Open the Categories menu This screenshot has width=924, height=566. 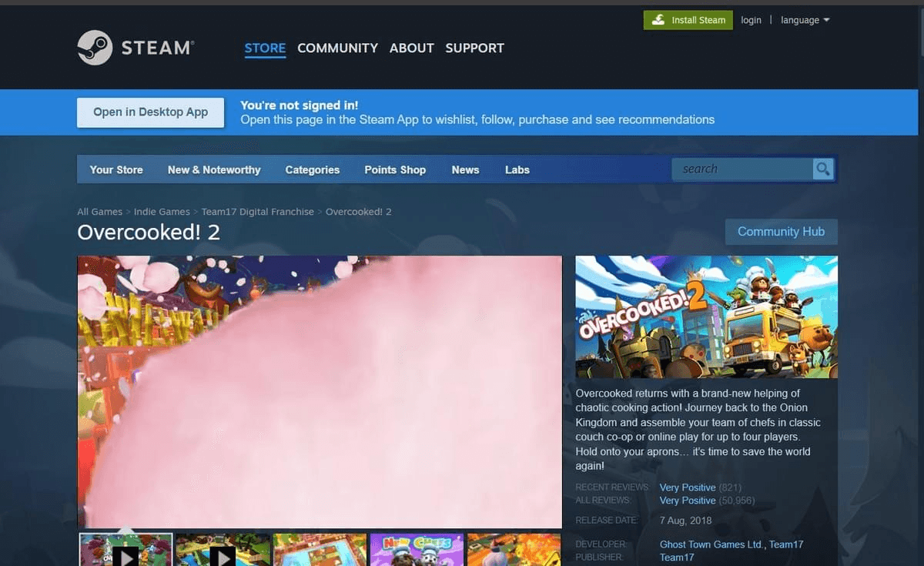pos(313,169)
